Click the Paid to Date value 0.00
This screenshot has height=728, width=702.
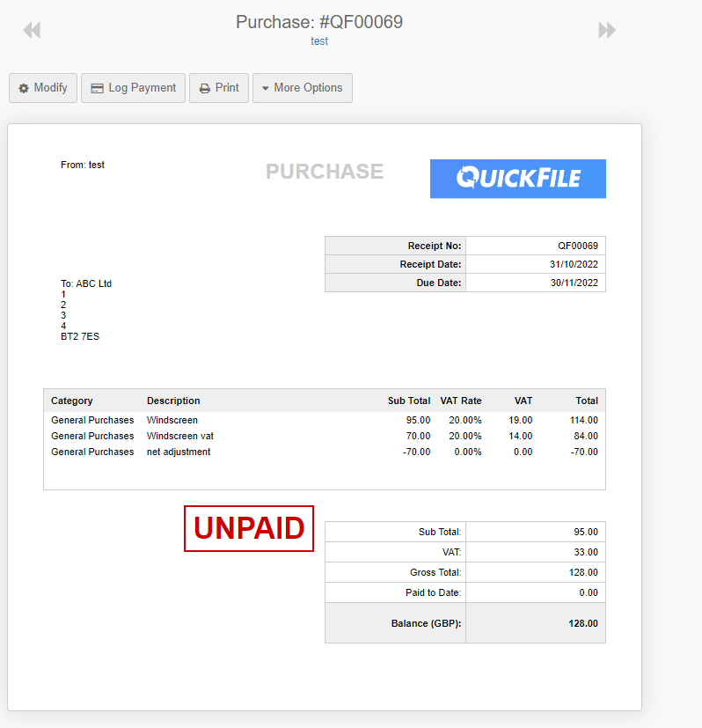589,593
